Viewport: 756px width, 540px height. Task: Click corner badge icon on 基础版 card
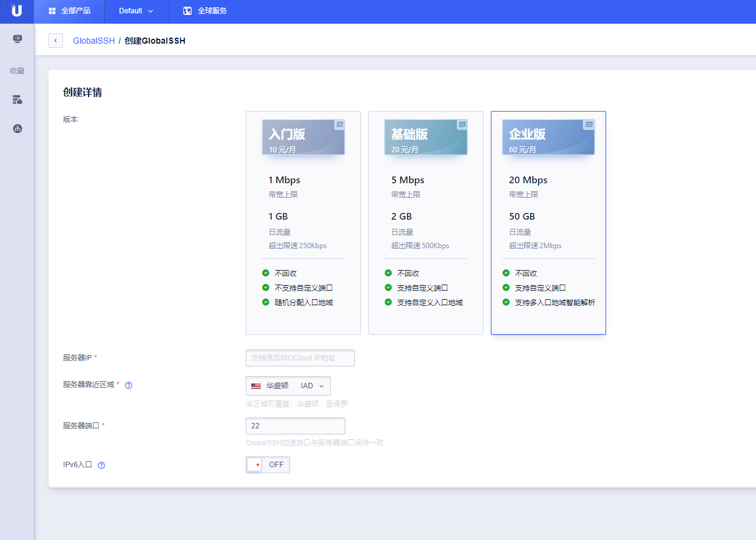point(462,124)
